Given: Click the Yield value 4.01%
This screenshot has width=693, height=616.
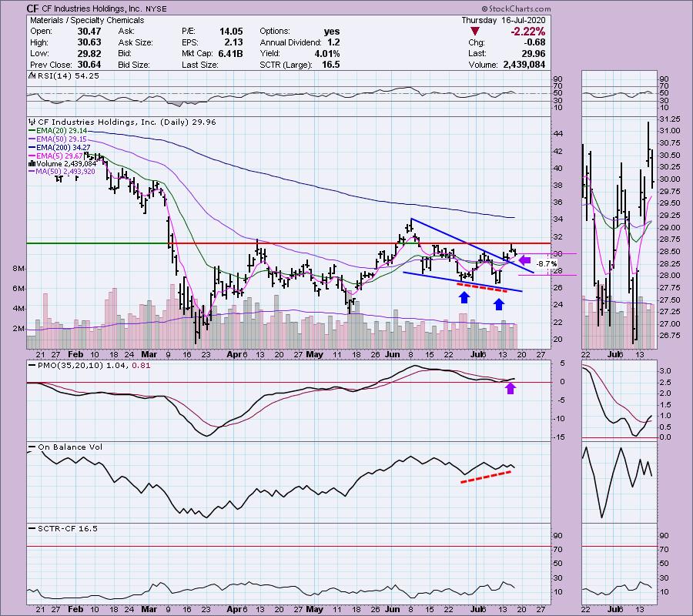Looking at the screenshot, I should pyautogui.click(x=327, y=53).
